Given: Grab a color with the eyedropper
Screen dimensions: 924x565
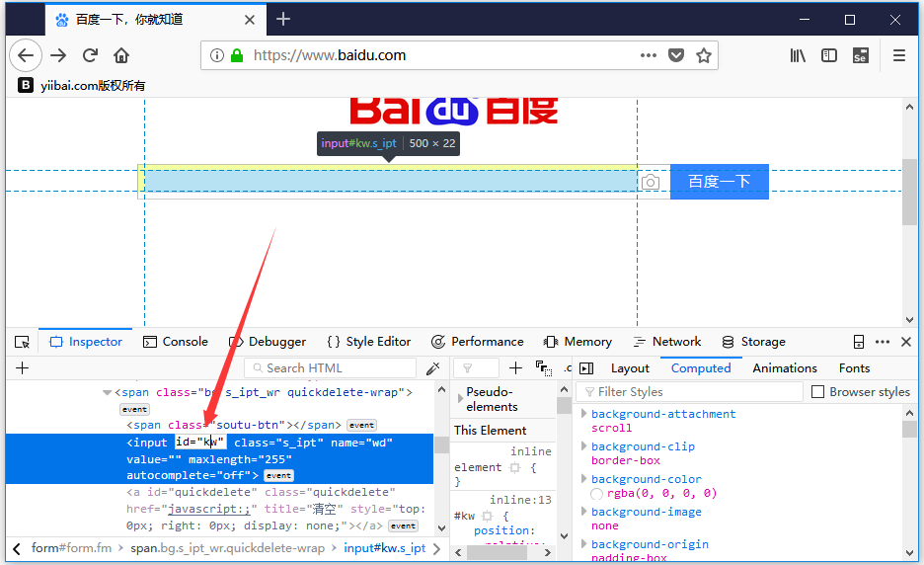Looking at the screenshot, I should [433, 368].
